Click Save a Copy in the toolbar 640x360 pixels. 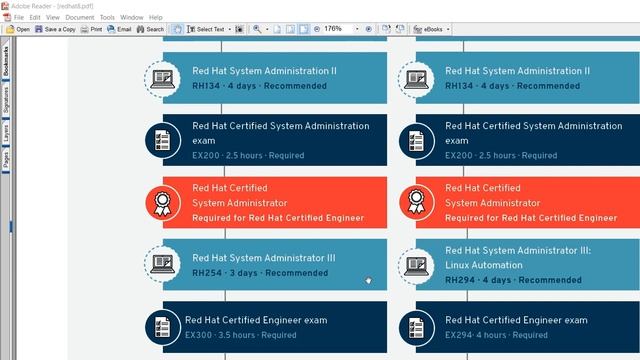(x=55, y=29)
